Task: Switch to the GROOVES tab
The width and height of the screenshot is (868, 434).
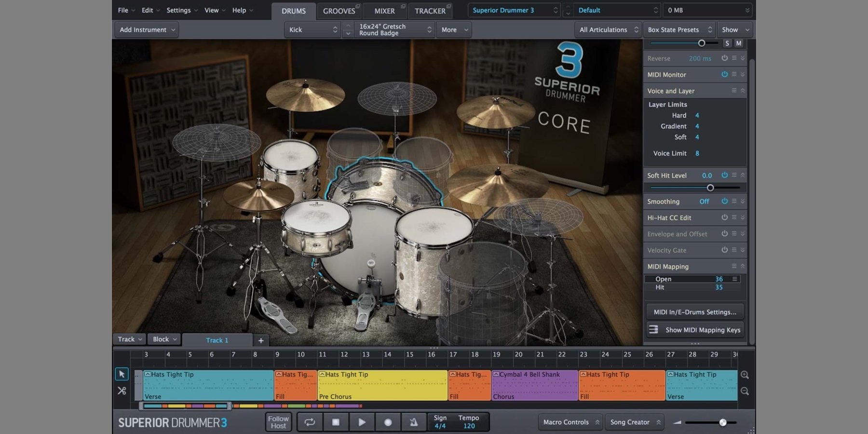Action: click(x=339, y=11)
